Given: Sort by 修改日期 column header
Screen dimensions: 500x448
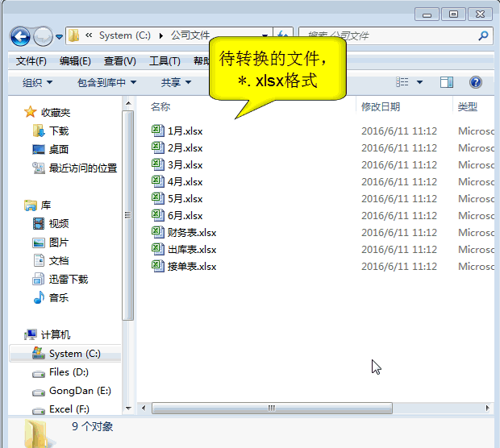Looking at the screenshot, I should tap(381, 106).
